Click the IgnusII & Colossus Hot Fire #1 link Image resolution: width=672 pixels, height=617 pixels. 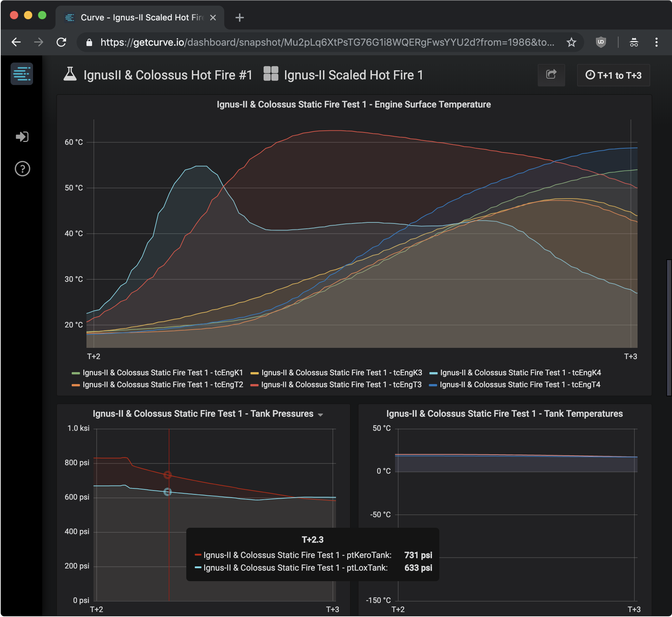[168, 75]
